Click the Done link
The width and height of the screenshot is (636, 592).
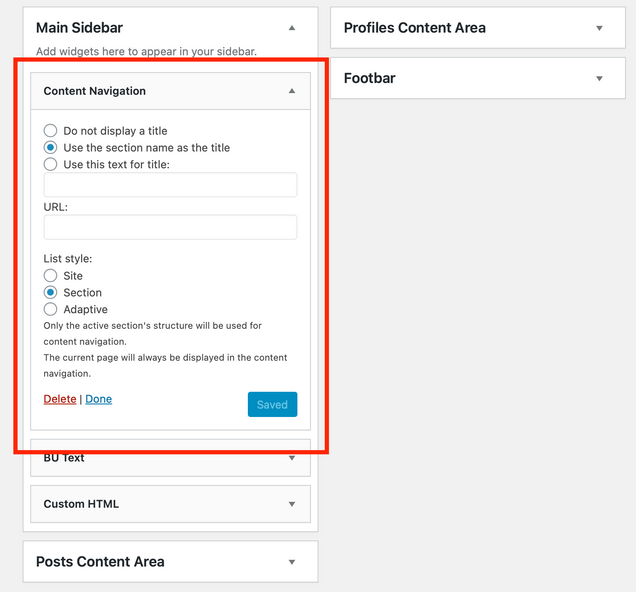(98, 399)
